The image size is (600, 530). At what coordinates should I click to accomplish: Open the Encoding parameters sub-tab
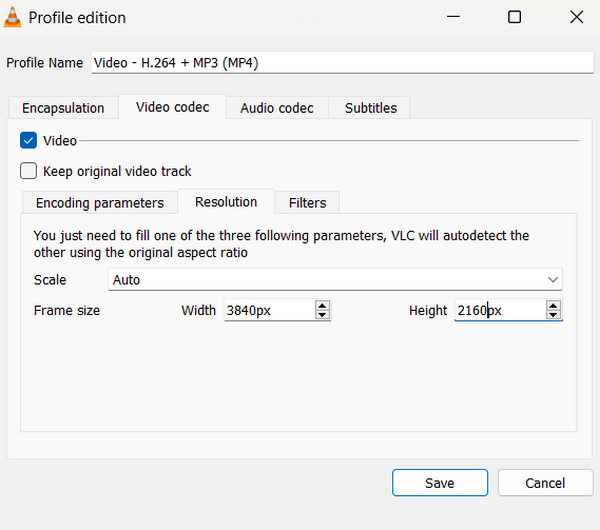100,203
